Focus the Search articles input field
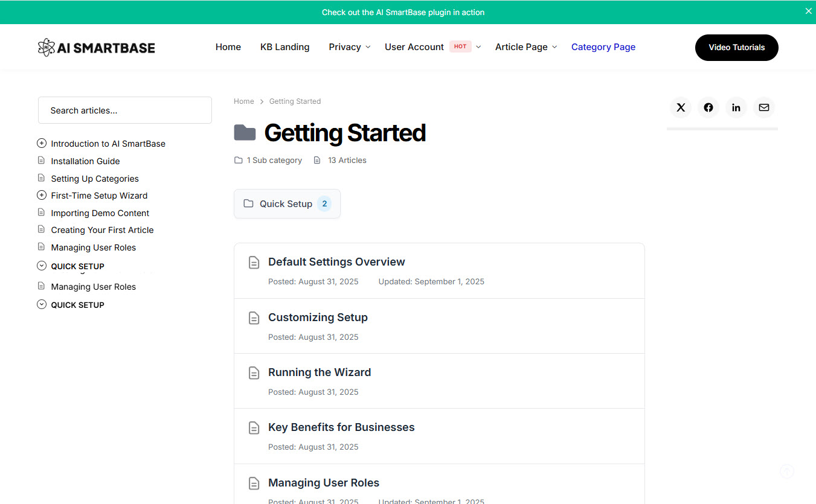 pos(125,110)
